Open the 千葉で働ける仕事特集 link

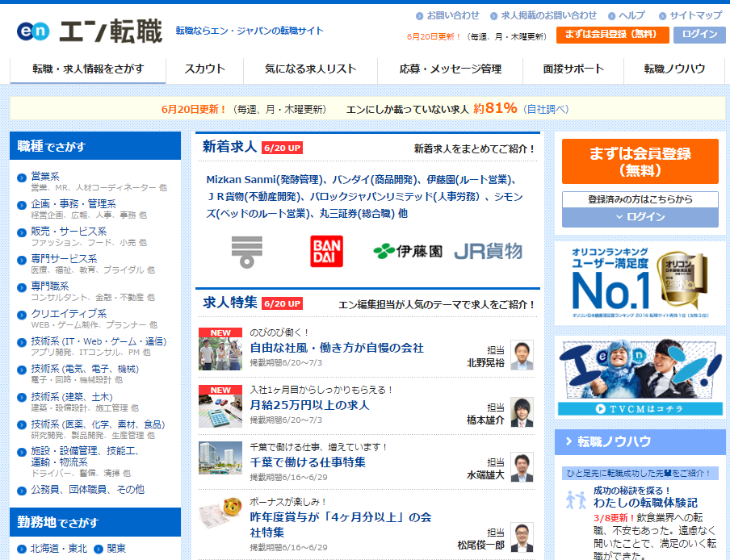point(308,462)
